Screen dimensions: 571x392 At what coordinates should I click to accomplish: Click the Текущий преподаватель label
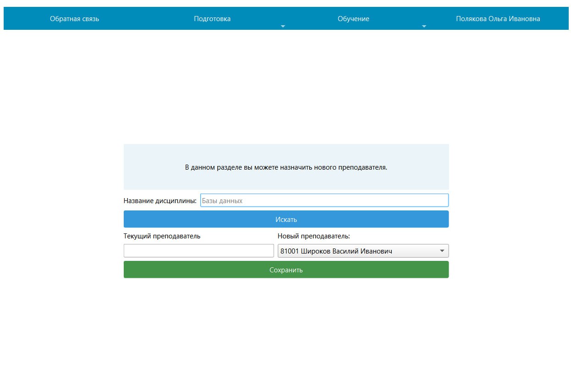(162, 236)
